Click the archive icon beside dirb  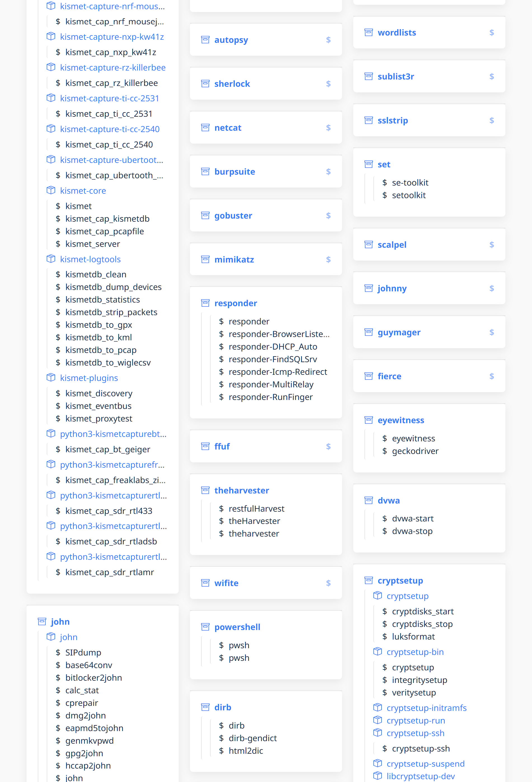(205, 707)
